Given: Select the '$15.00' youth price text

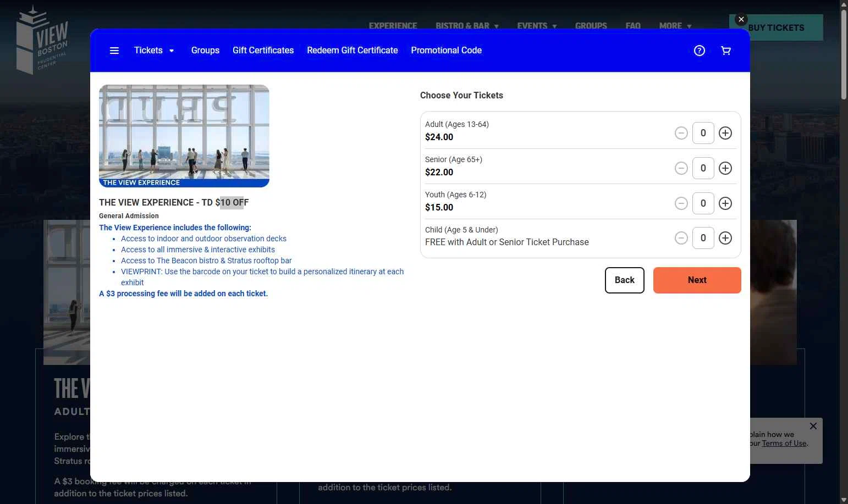Looking at the screenshot, I should (x=439, y=208).
